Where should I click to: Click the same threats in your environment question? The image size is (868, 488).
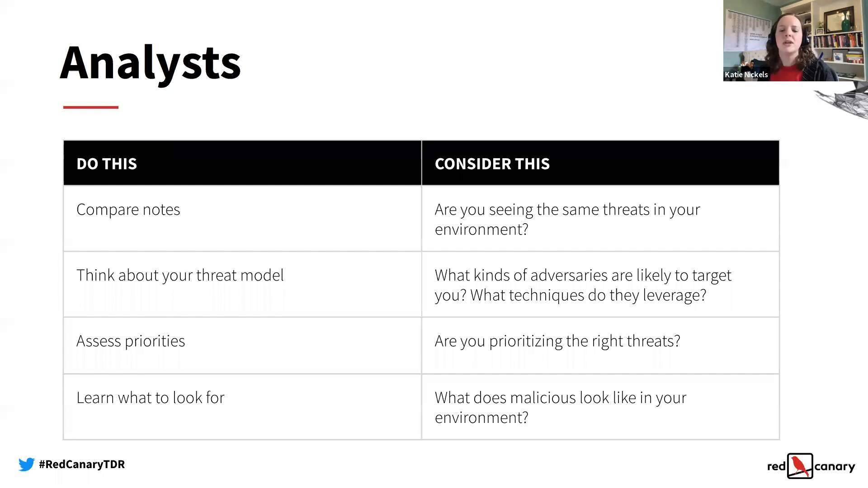tap(567, 219)
